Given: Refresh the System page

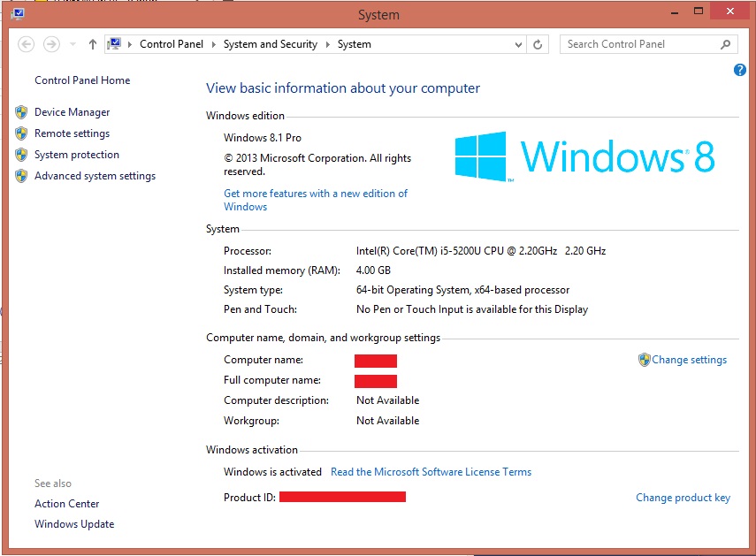Looking at the screenshot, I should pos(538,45).
